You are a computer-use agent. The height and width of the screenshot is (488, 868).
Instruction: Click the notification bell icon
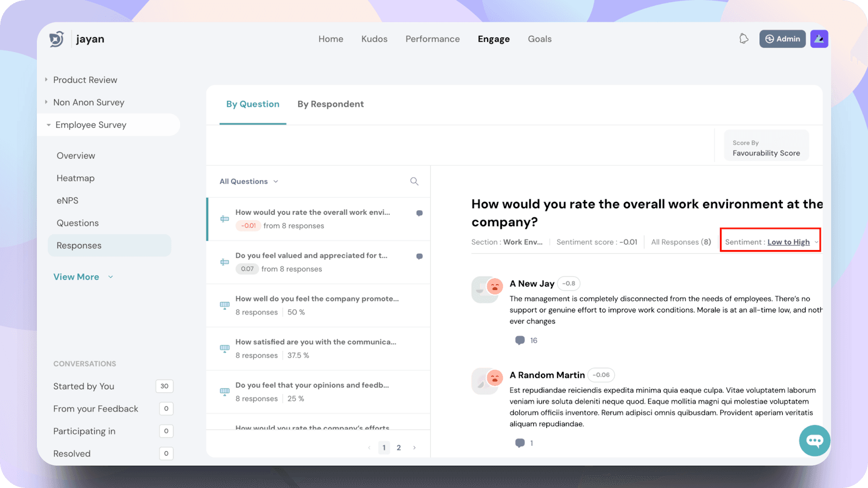point(744,38)
